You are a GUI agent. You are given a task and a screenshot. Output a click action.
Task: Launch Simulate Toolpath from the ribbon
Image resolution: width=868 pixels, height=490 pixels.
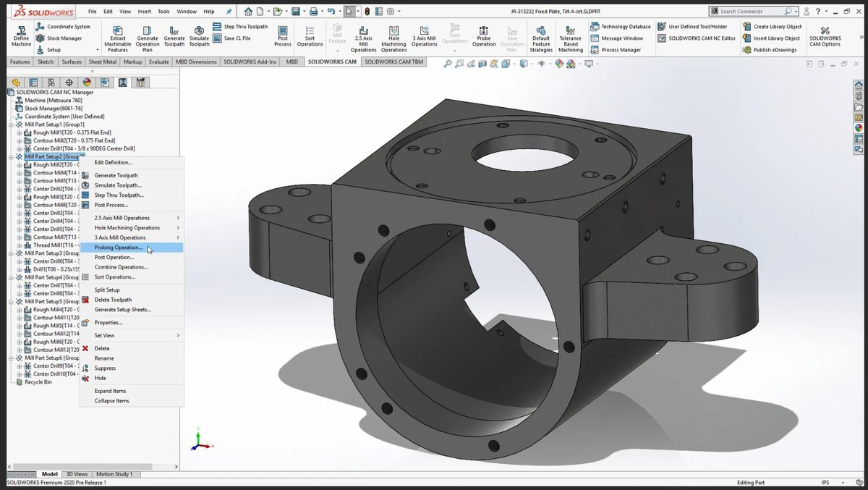199,37
